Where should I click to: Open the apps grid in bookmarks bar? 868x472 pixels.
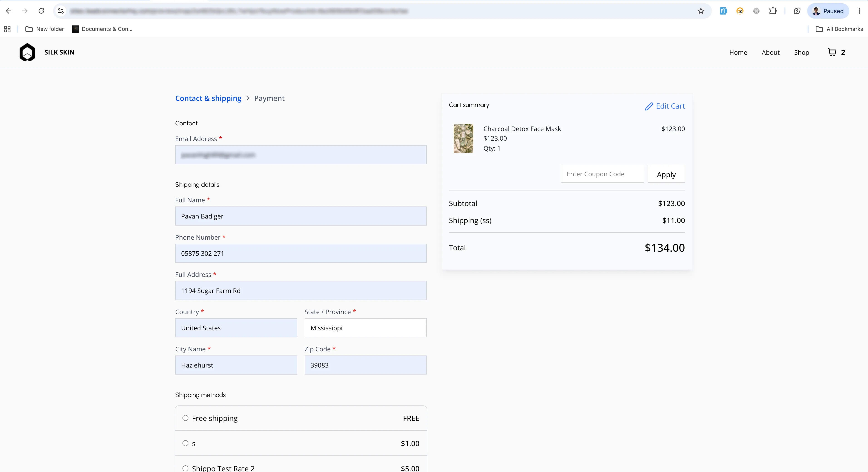[7, 29]
